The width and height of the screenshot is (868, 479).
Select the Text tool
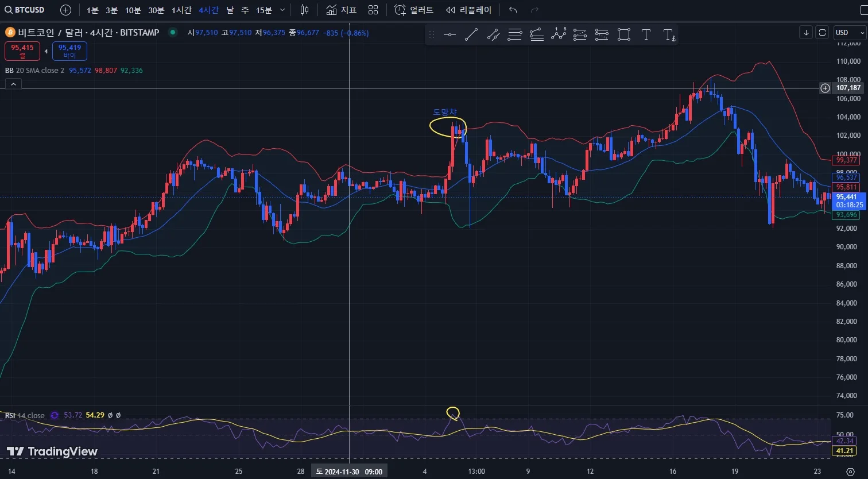pyautogui.click(x=646, y=35)
